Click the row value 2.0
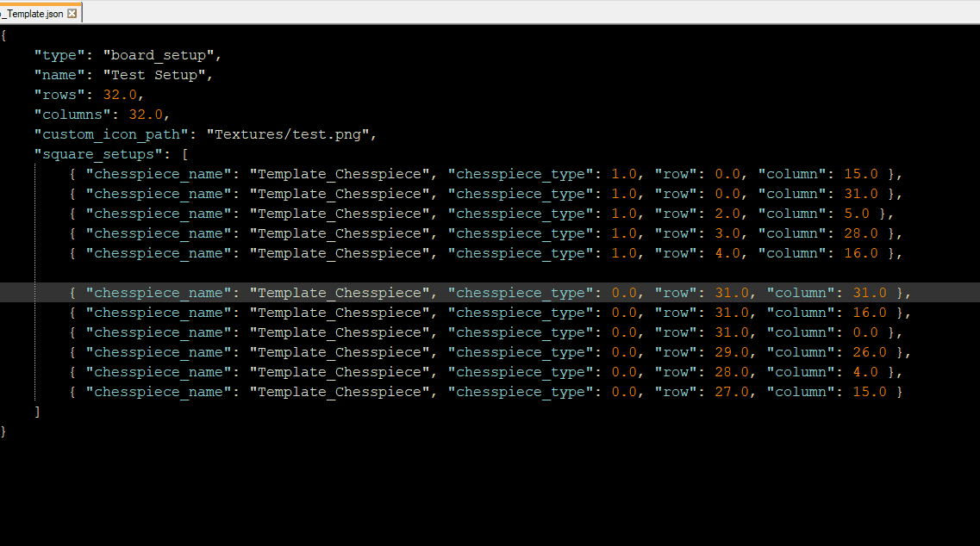 click(727, 214)
